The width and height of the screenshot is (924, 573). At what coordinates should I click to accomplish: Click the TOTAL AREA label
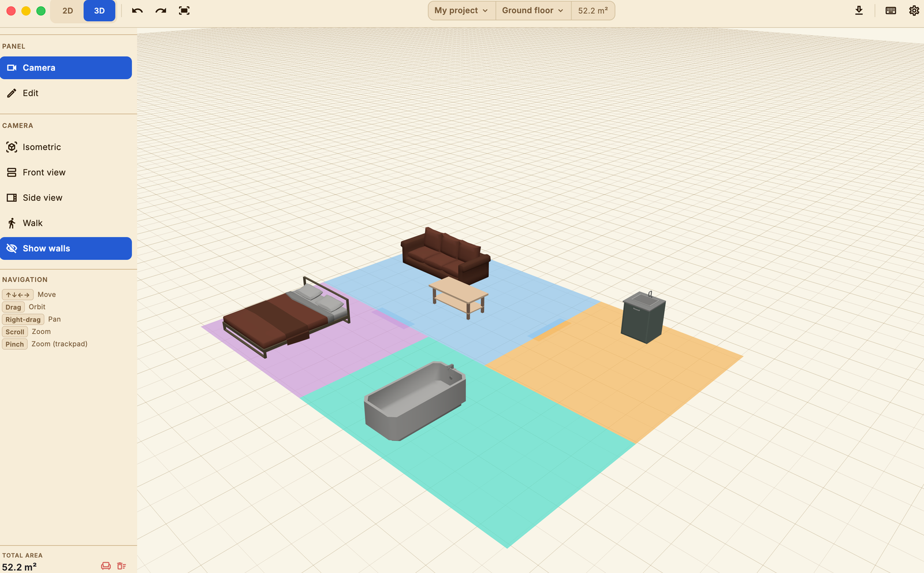(23, 555)
